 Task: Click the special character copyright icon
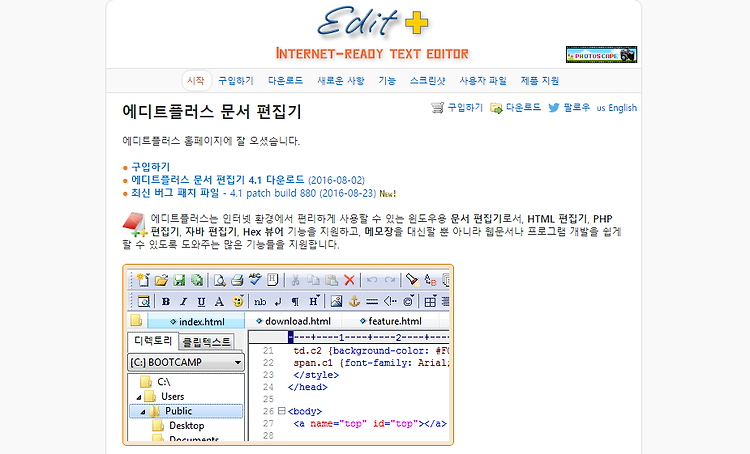(408, 300)
